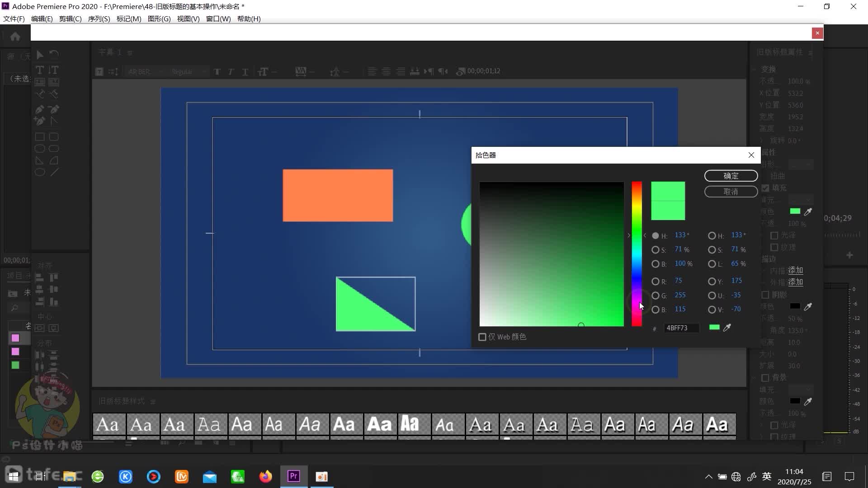Select the HSL L radio button
Image resolution: width=868 pixels, height=488 pixels.
712,264
